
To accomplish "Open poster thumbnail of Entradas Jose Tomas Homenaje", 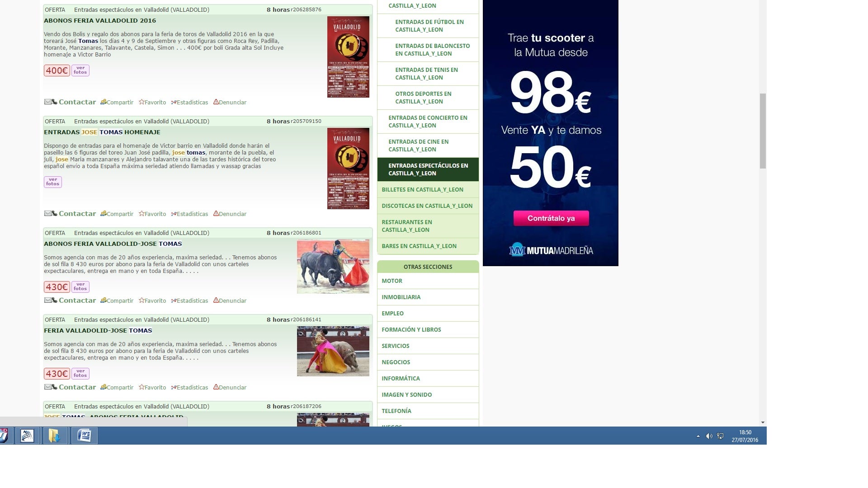I will click(x=348, y=169).
